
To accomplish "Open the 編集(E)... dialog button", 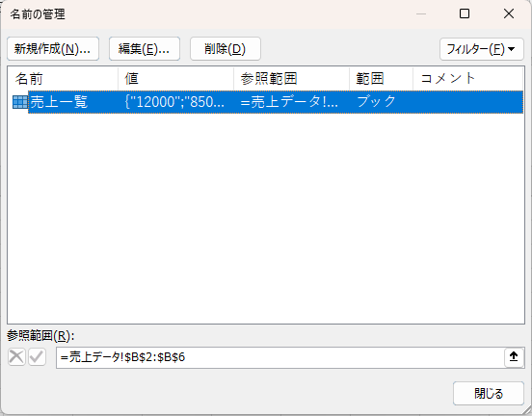I will click(x=145, y=49).
